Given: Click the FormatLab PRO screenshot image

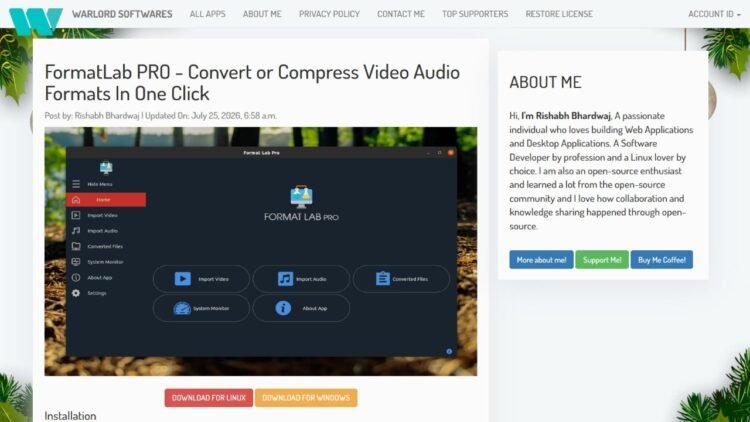Looking at the screenshot, I should [x=261, y=251].
